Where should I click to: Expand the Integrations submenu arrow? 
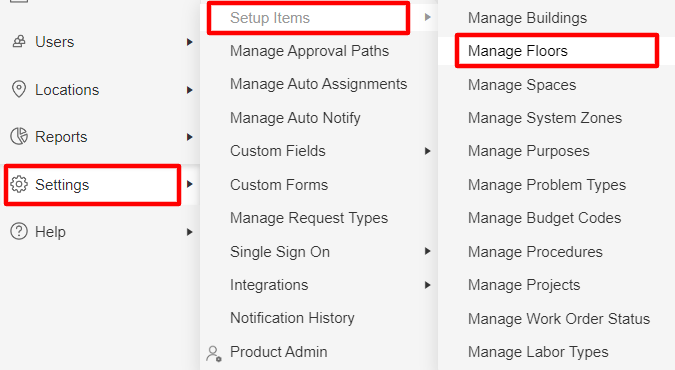[x=427, y=285]
